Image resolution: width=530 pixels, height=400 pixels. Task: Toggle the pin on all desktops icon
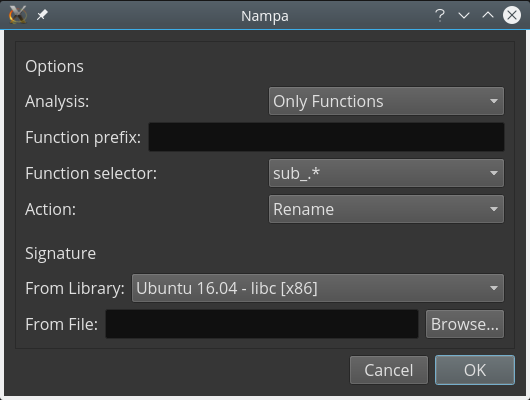click(x=42, y=15)
